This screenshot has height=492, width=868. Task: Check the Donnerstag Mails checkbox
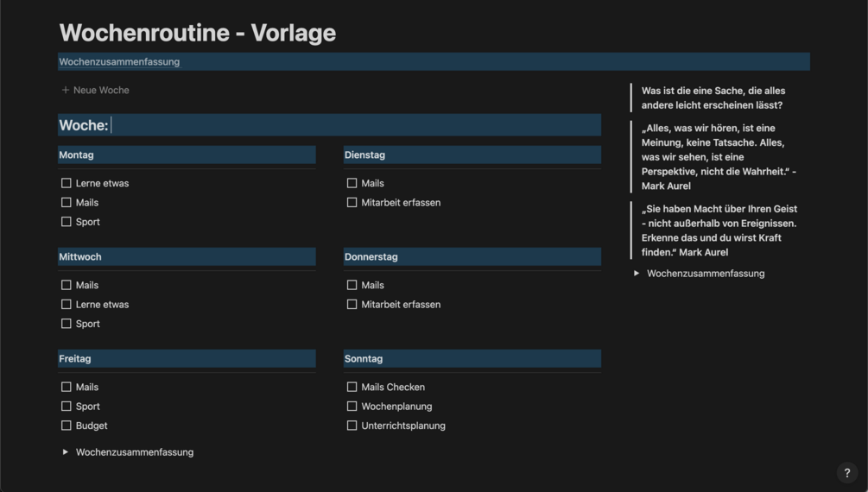click(352, 285)
